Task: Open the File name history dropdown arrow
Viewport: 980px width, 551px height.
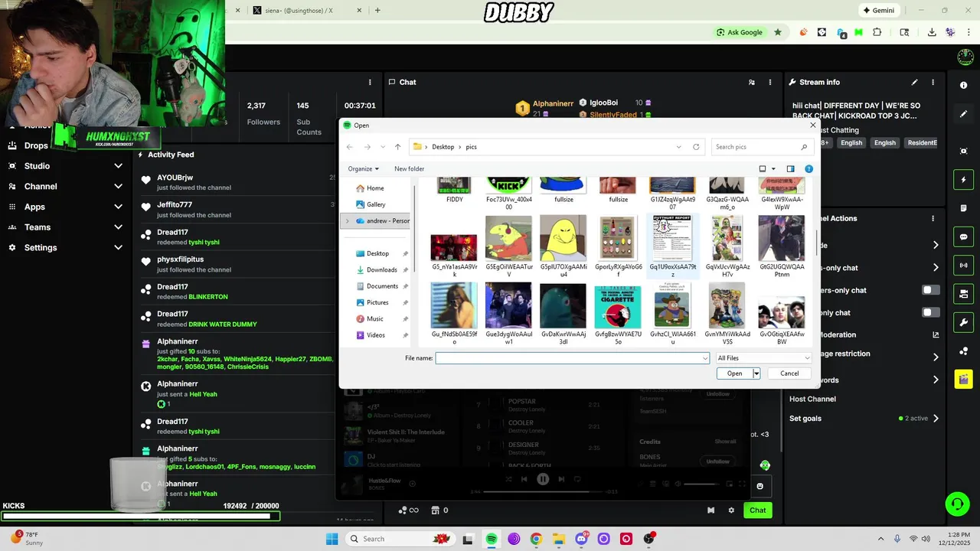Action: 705,358
